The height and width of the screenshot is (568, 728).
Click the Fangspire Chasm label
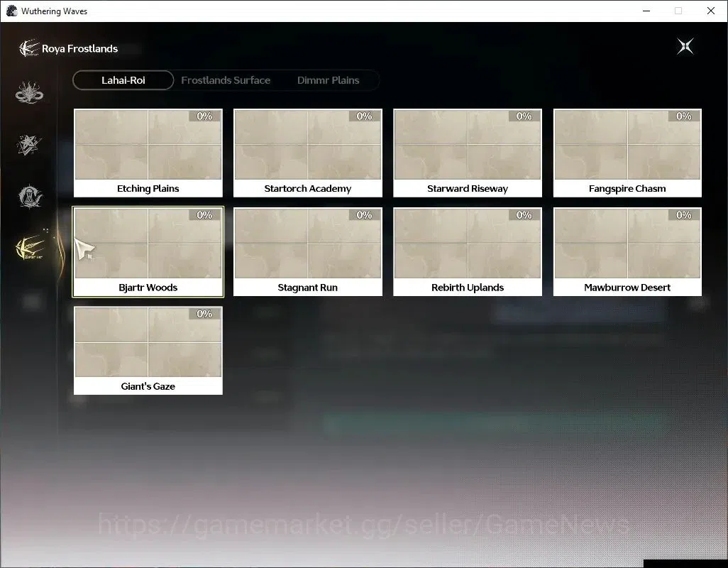(x=627, y=189)
